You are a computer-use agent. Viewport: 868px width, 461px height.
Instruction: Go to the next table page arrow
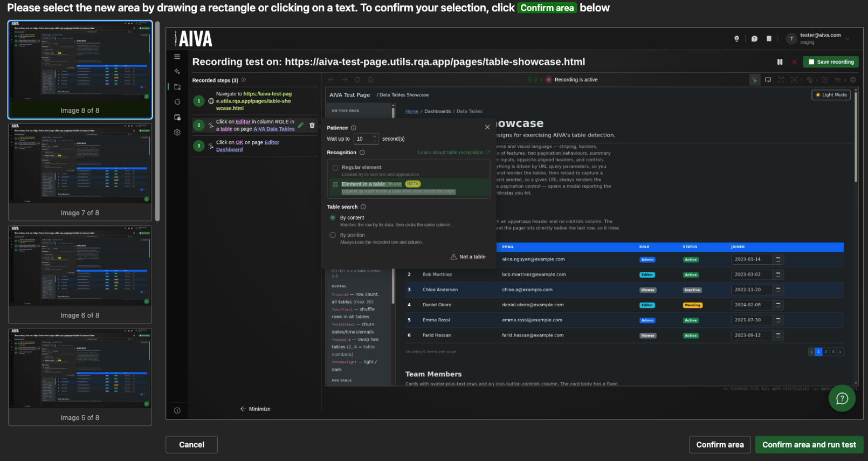(840, 352)
